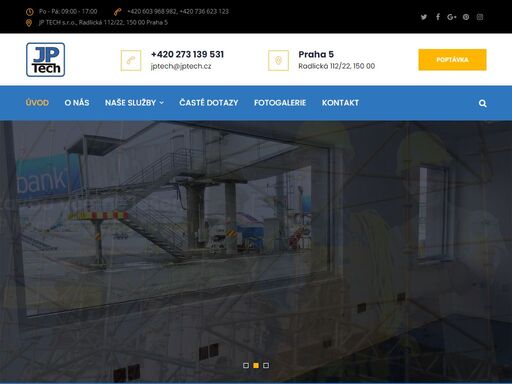Select the first slider dot

(x=246, y=365)
